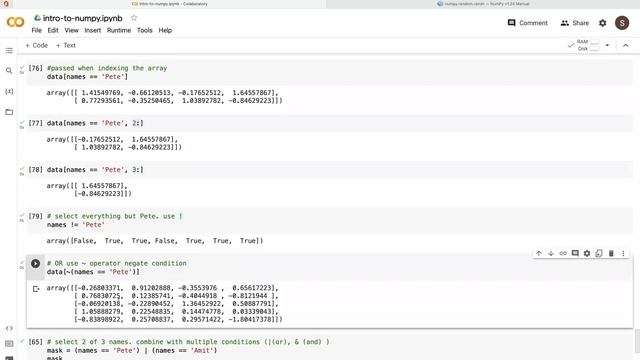The height and width of the screenshot is (360, 640).
Task: Add a comment to selected cell
Action: [x=575, y=253]
